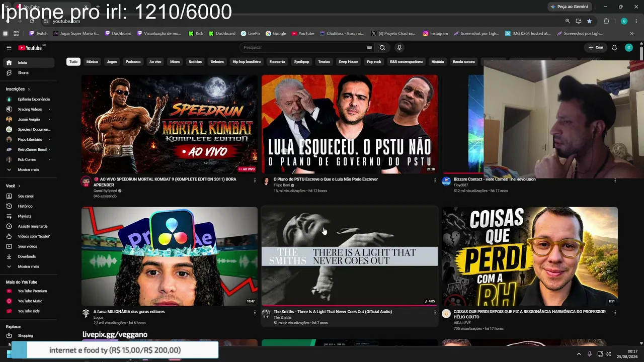Select the Deep House filter chip
644x362 pixels.
[x=348, y=62]
